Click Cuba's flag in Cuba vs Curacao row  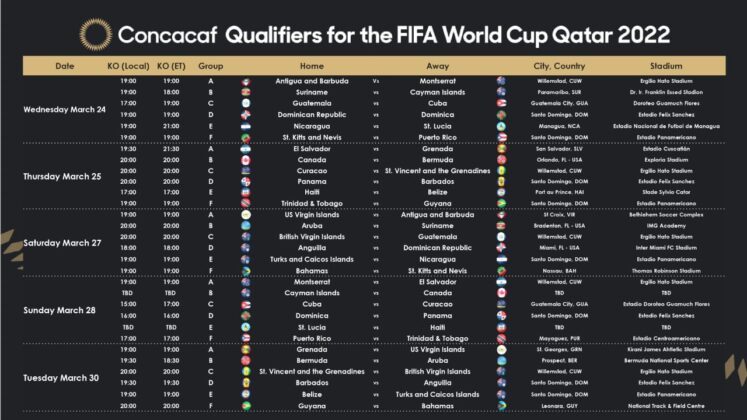246,305
